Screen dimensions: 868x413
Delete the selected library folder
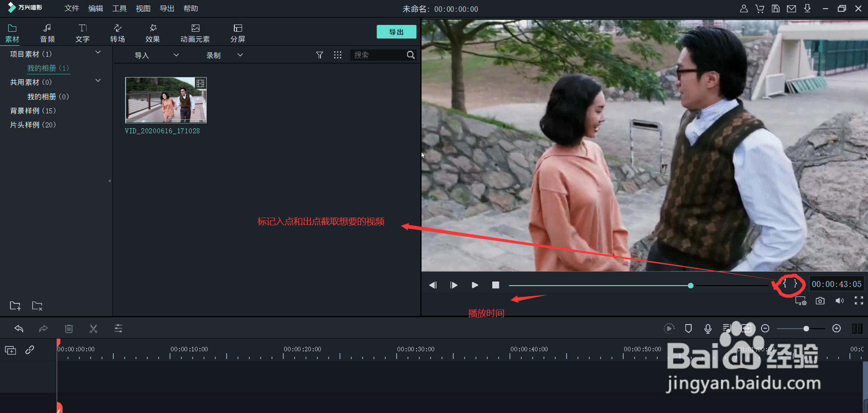[37, 306]
